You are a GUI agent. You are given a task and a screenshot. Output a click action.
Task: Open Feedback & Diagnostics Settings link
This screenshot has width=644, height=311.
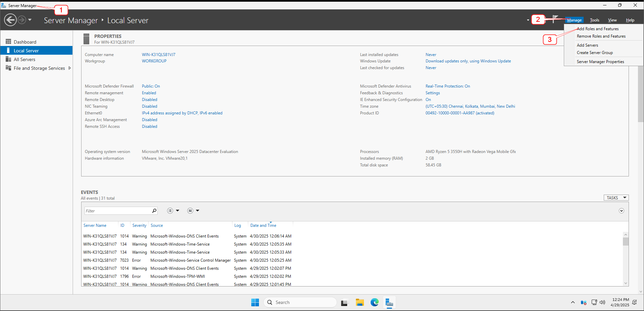tap(433, 93)
